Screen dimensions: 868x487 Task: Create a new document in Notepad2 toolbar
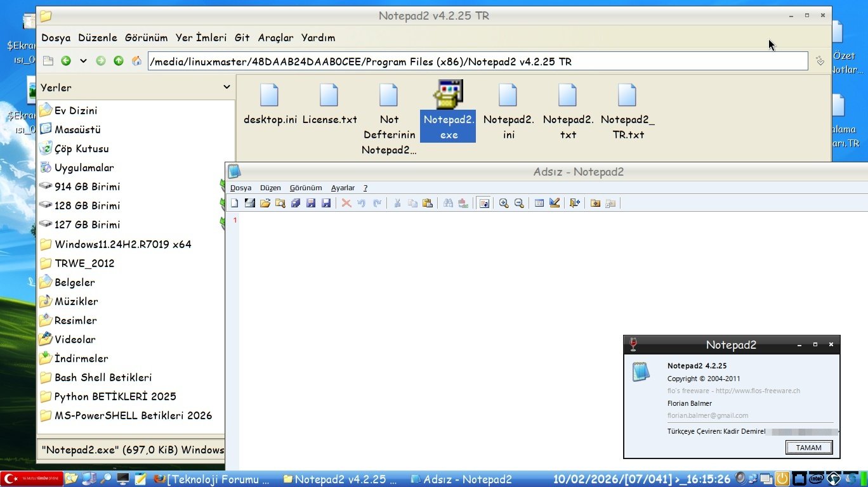tap(235, 203)
